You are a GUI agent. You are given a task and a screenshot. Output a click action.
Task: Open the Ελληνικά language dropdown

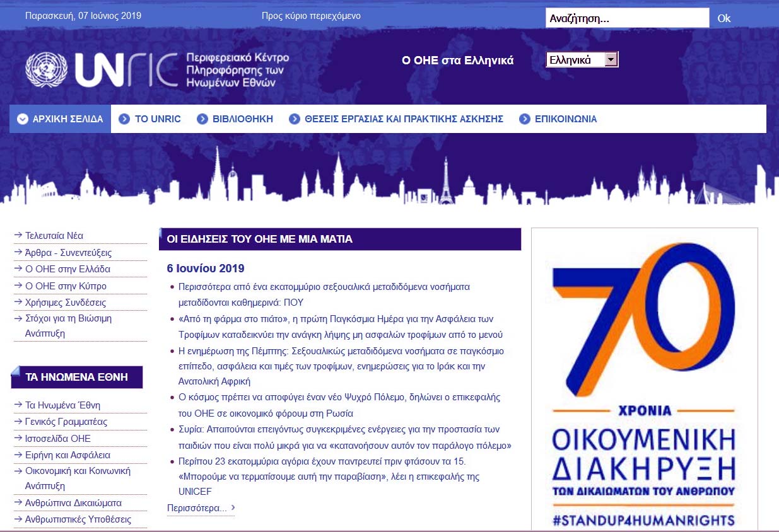(582, 60)
